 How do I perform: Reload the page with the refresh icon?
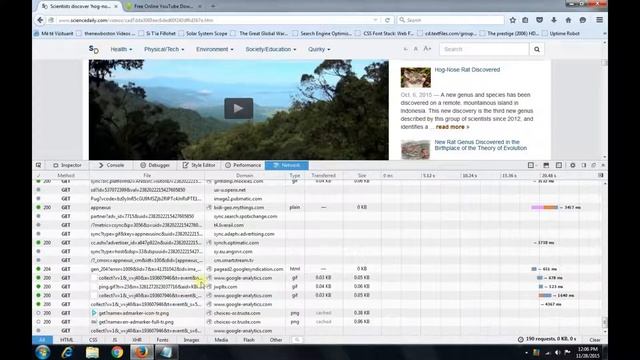coord(387,20)
